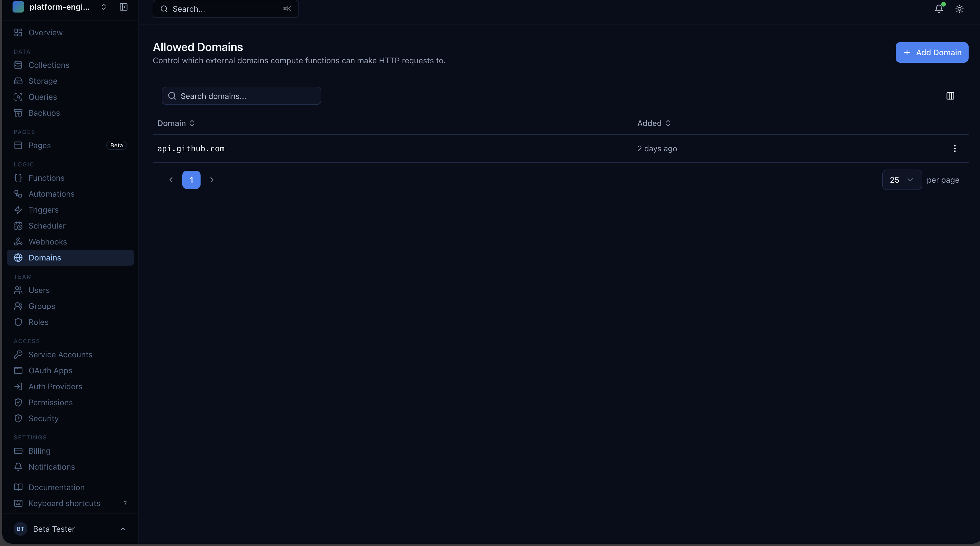980x546 pixels.
Task: Click the Functions braces icon
Action: coord(18,178)
